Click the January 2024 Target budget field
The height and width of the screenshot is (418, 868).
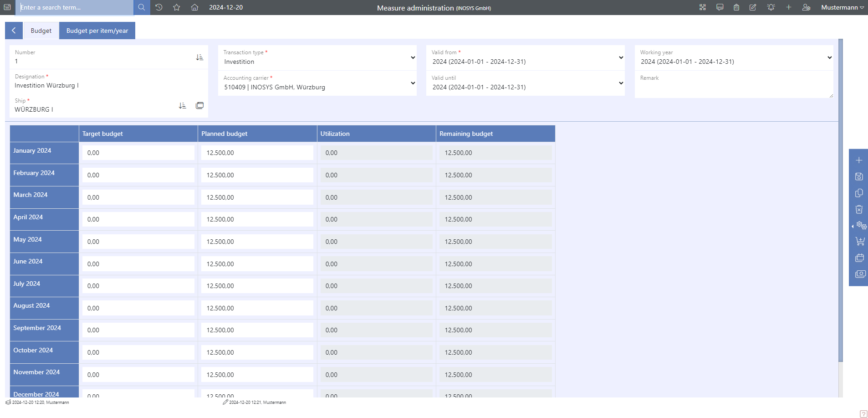pyautogui.click(x=138, y=153)
